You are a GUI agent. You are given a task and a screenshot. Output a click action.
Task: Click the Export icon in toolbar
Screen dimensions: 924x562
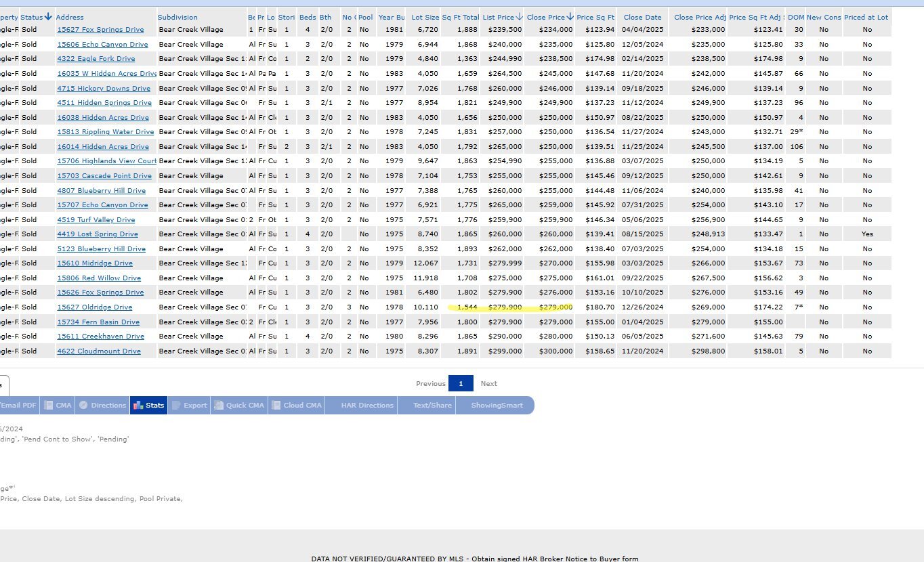[177, 405]
